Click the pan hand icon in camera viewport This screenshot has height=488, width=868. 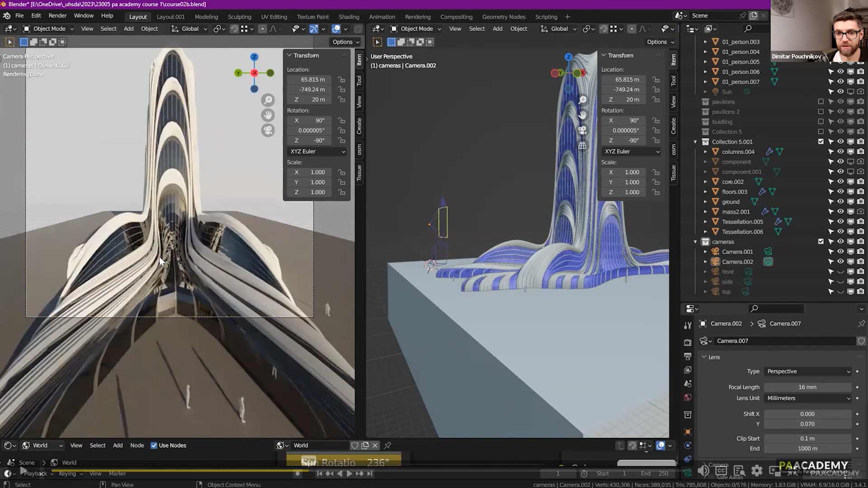(x=268, y=115)
